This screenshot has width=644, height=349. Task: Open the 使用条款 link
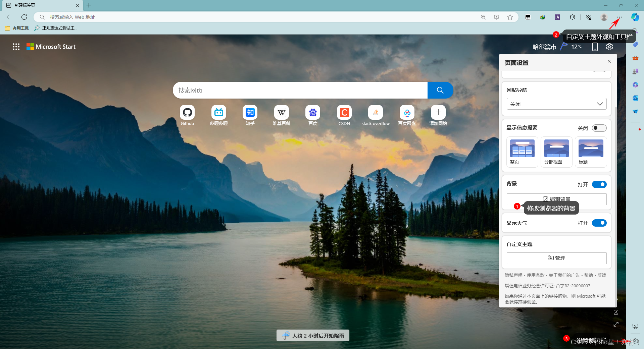536,275
